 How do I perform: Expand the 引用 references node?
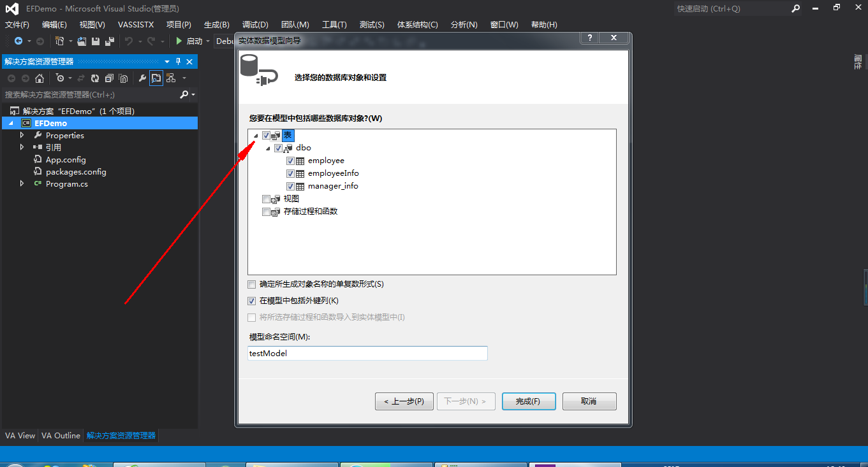pyautogui.click(x=22, y=147)
